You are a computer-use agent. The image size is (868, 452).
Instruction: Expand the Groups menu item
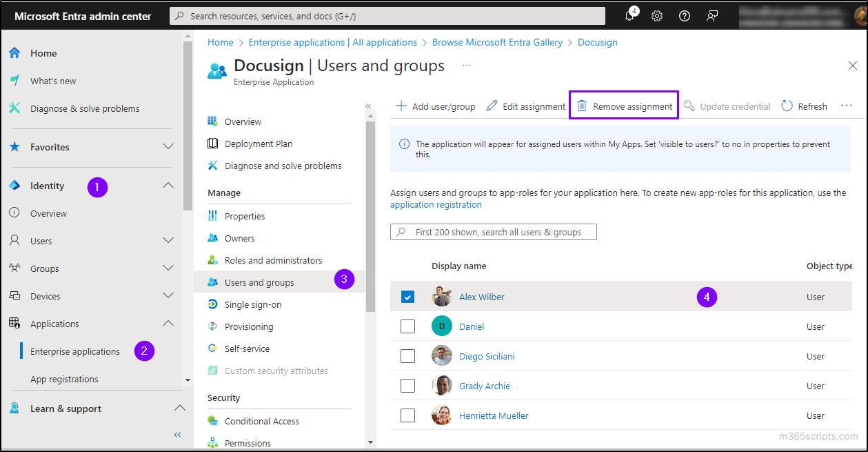tap(168, 268)
